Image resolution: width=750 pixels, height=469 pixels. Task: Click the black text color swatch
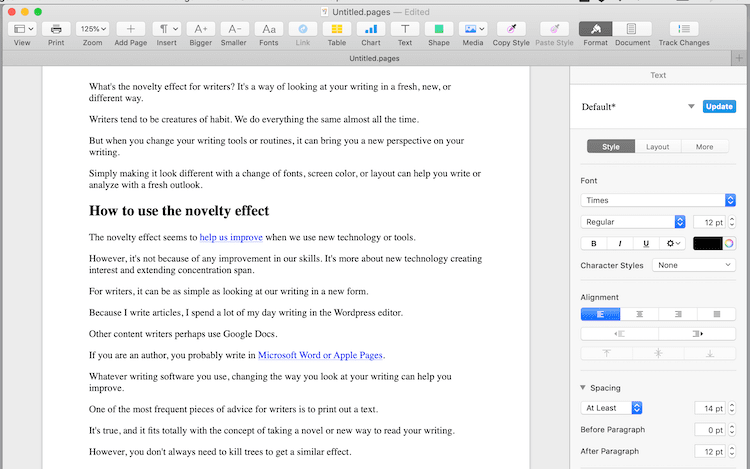click(x=707, y=243)
